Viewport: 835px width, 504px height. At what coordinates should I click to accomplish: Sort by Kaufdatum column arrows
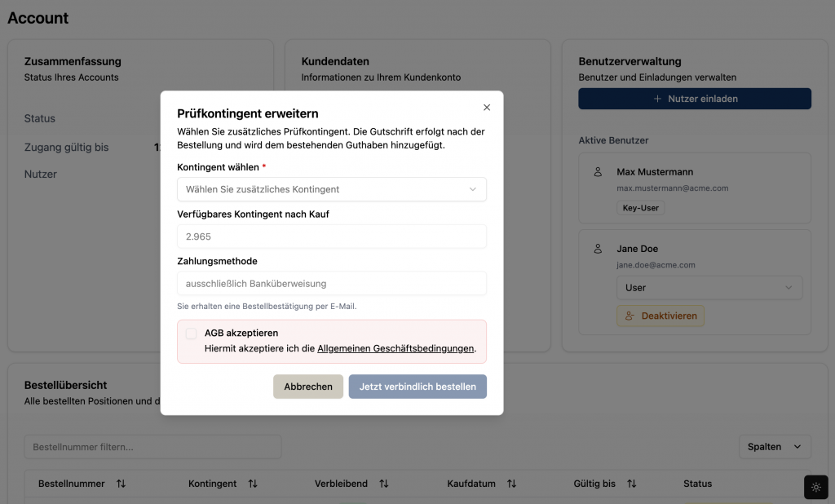(511, 484)
